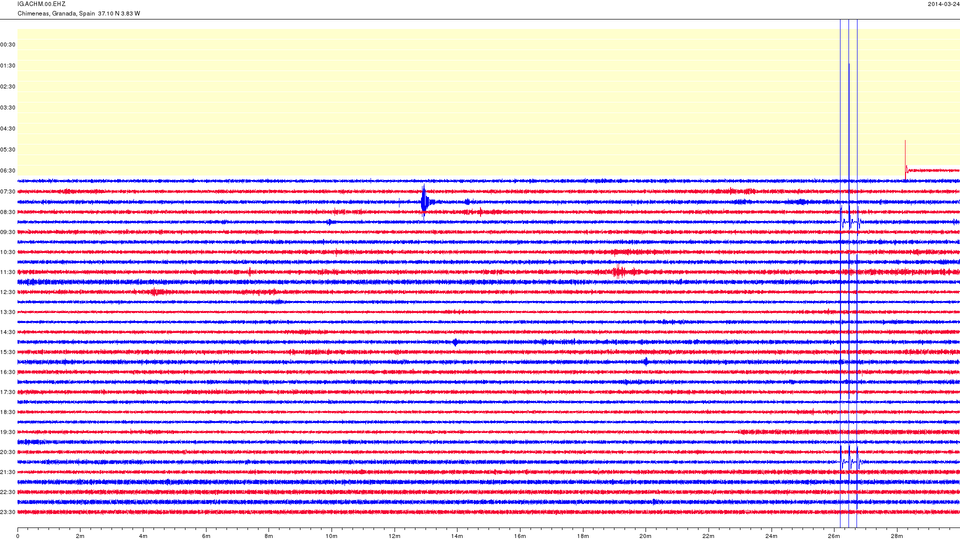
Task: Select the 07:30 time label
Action: pos(8,192)
